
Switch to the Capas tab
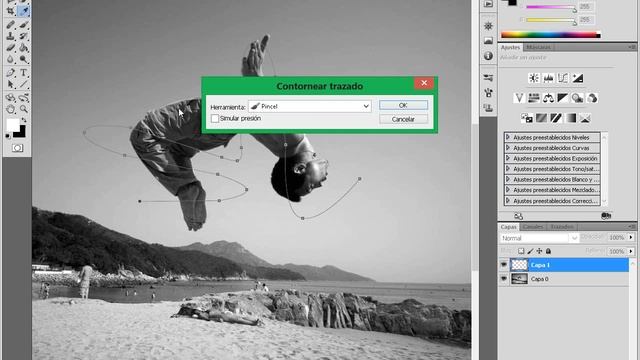tap(509, 227)
